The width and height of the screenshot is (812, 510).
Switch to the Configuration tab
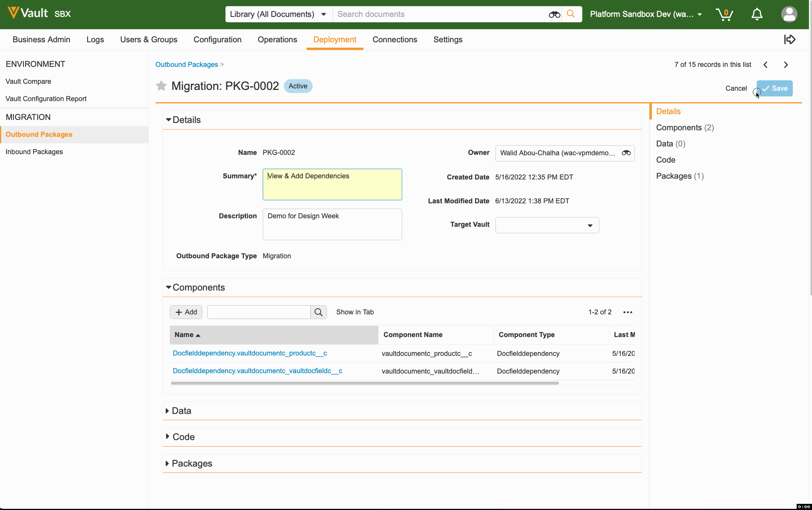[217, 40]
